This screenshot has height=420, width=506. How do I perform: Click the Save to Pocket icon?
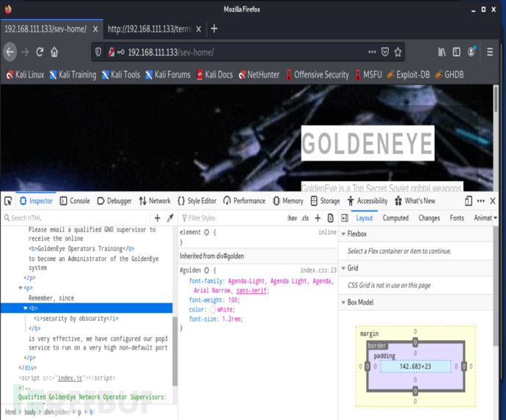(385, 52)
